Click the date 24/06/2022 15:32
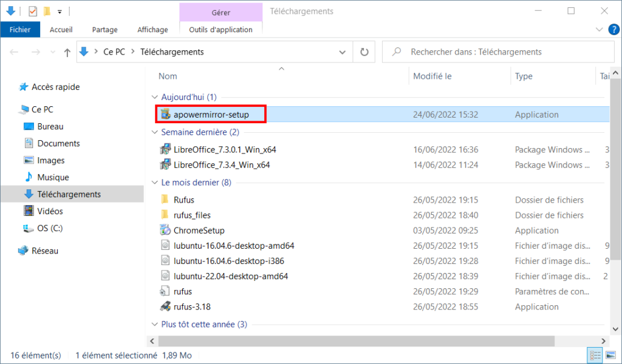 [445, 115]
